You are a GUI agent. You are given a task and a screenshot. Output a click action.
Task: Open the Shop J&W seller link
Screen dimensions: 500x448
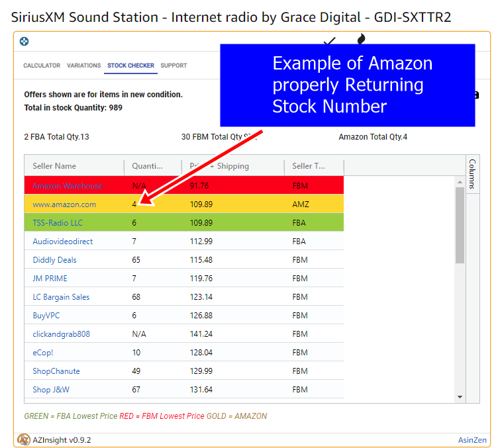(x=51, y=389)
